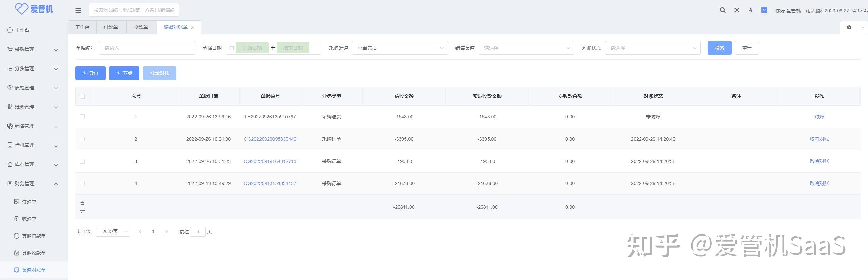The height and width of the screenshot is (280, 868).
Task: Open the font size 'A' icon
Action: [750, 10]
